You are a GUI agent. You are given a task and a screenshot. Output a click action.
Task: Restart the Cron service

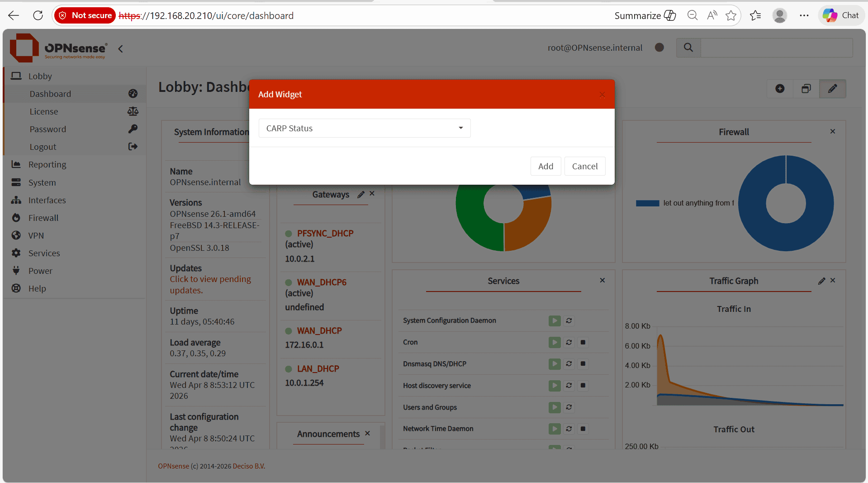[569, 342]
